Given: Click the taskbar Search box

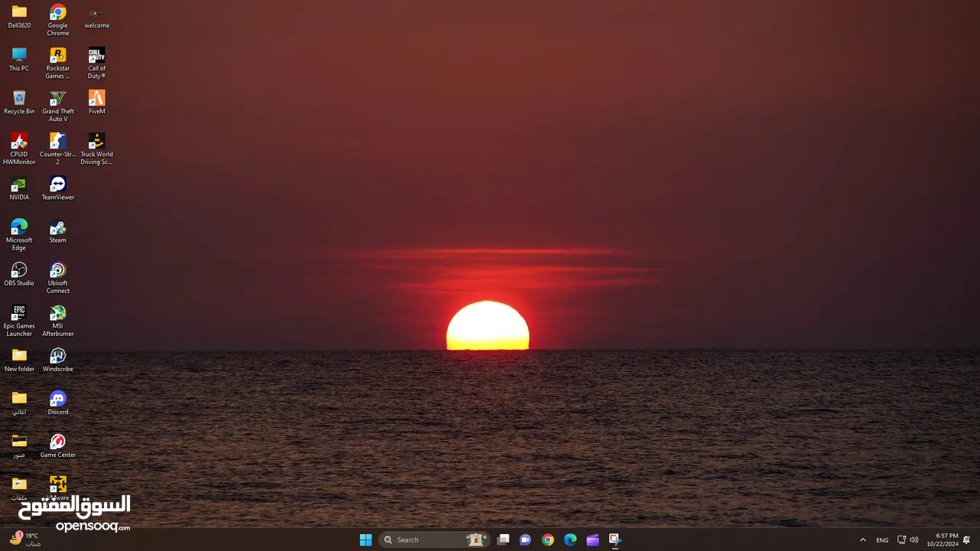Looking at the screenshot, I should [435, 540].
